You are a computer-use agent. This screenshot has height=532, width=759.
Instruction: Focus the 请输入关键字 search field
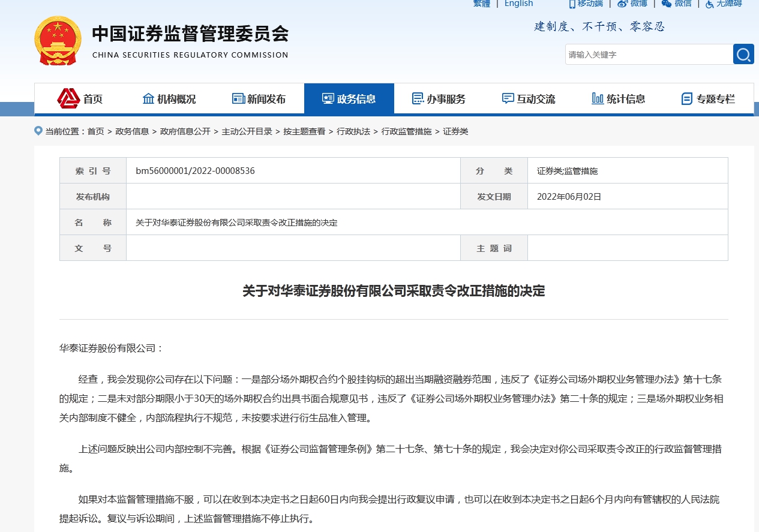(649, 54)
